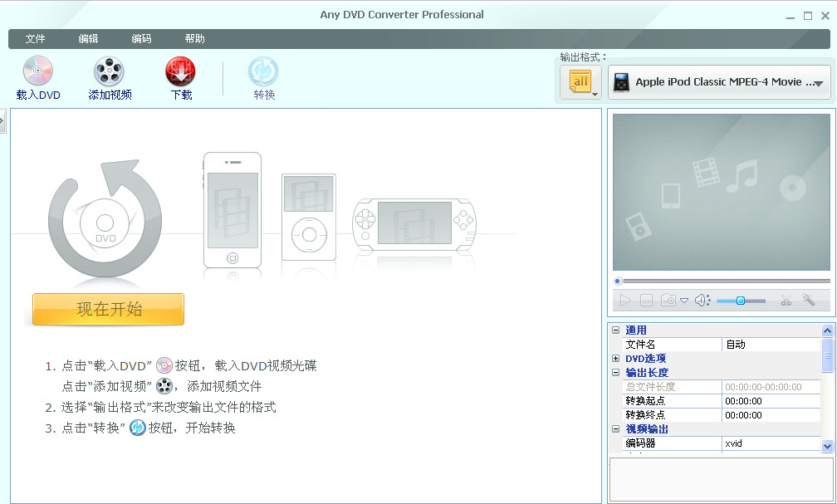Open the magic wand effects tool
837x504 pixels.
point(809,301)
